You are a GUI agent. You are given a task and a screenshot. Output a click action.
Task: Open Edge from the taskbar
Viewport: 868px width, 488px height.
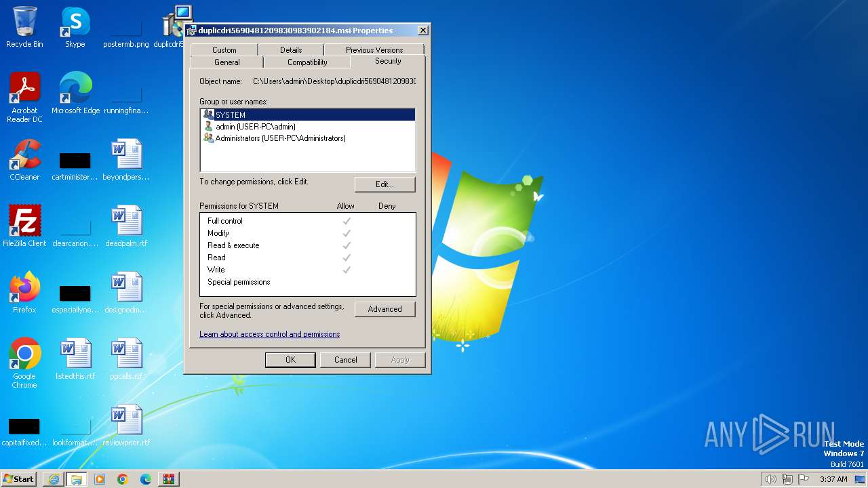(x=146, y=479)
